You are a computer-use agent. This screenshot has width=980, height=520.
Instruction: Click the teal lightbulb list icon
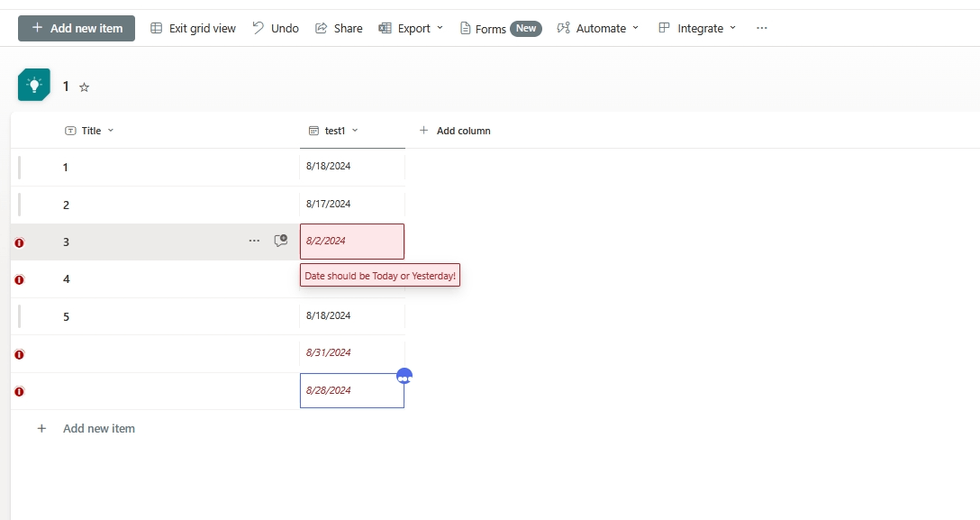(x=33, y=85)
